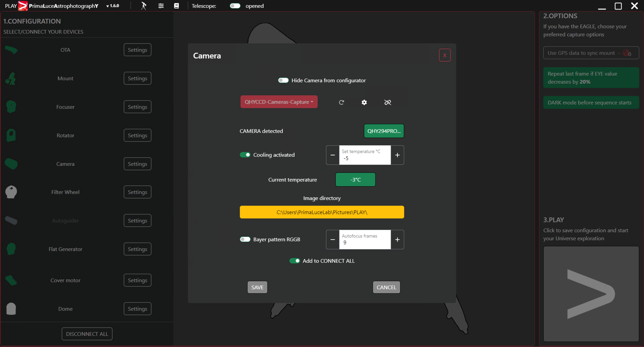Open camera driver gear settings
The image size is (644, 347).
point(364,102)
